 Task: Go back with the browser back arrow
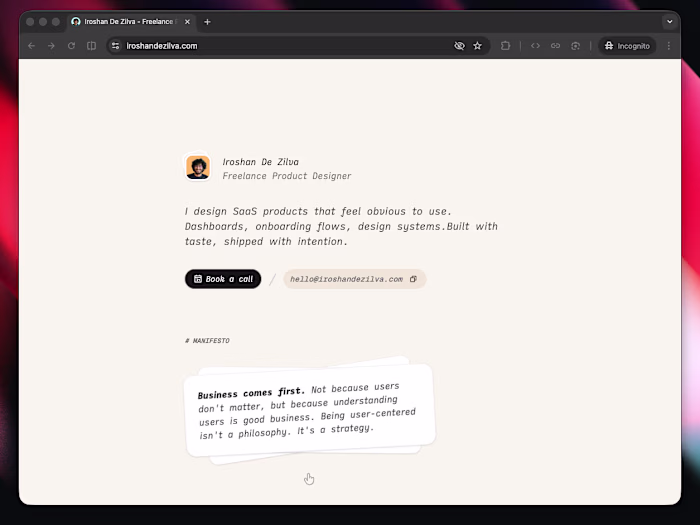point(31,46)
